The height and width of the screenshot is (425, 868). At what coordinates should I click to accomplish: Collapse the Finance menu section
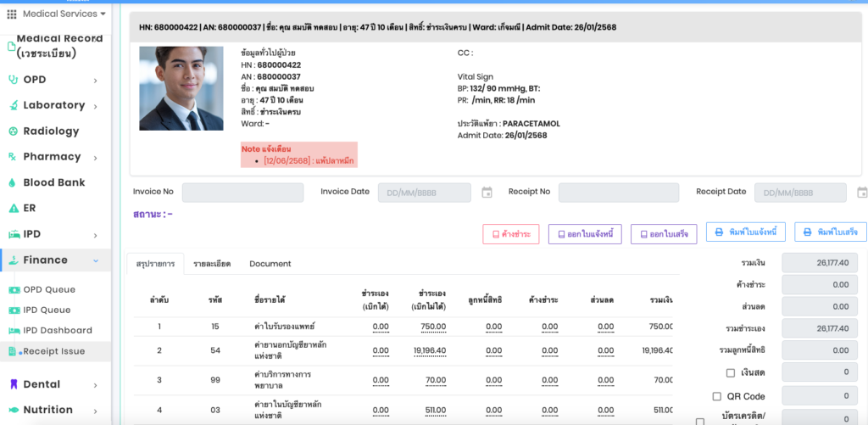click(x=96, y=260)
